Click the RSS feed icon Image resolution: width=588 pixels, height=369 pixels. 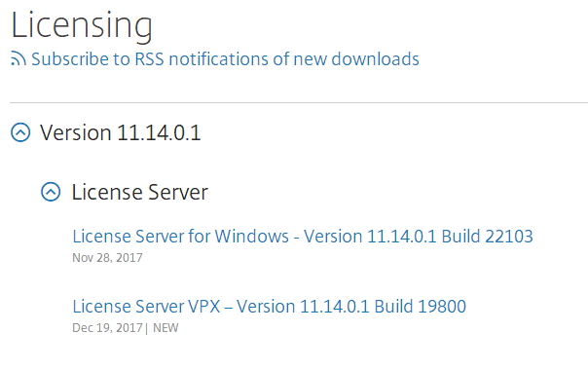(x=18, y=58)
